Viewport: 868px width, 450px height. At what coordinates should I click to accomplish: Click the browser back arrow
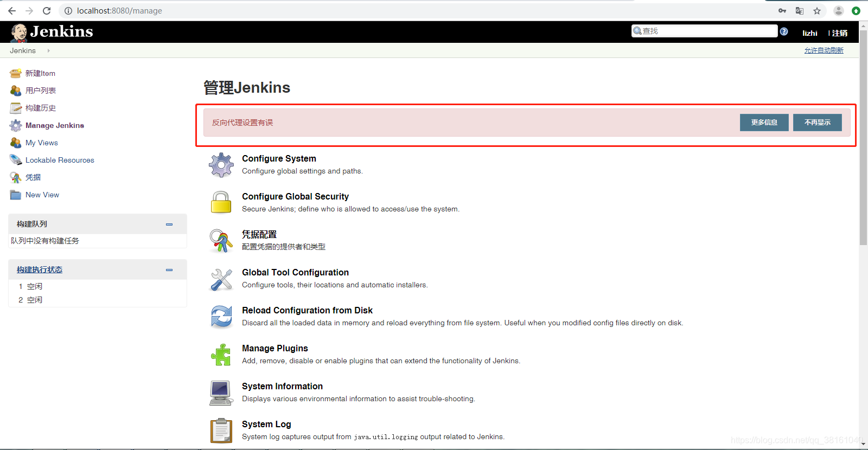click(x=12, y=11)
